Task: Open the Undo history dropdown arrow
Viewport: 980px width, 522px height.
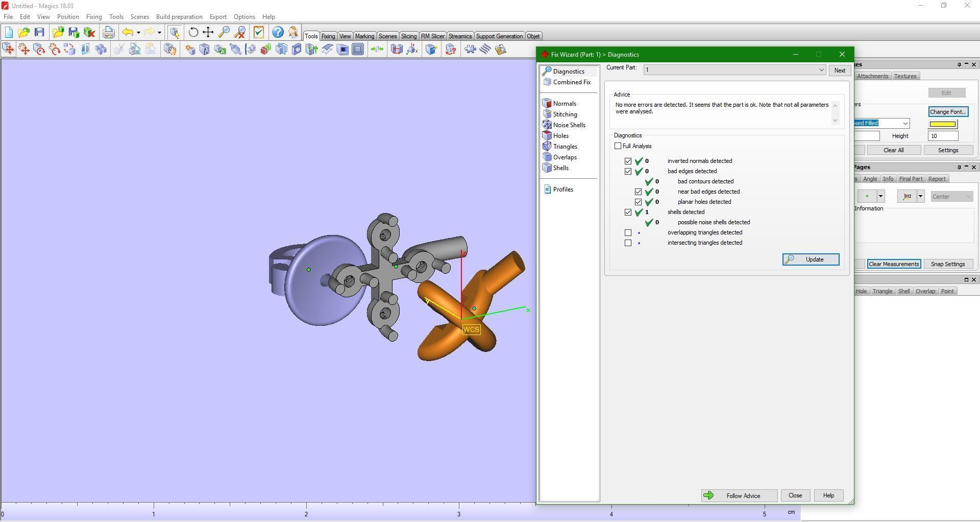Action: (x=138, y=33)
